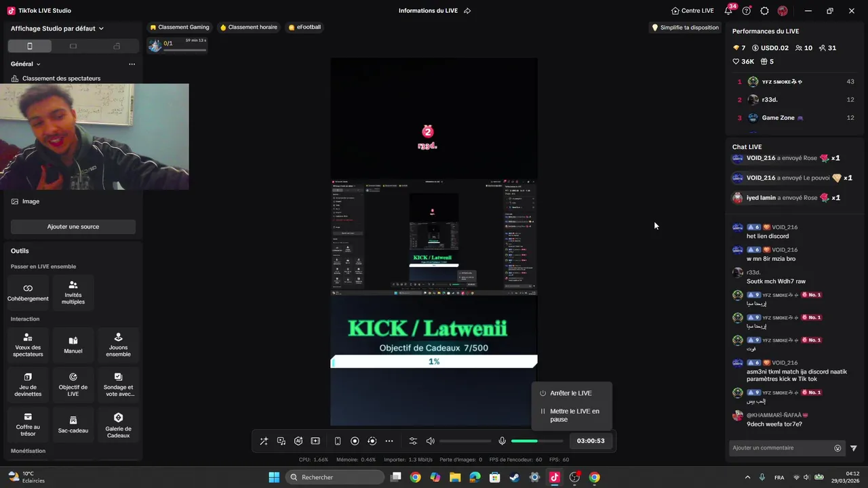
Task: Choose Arrêter le LIVE
Action: click(571, 393)
